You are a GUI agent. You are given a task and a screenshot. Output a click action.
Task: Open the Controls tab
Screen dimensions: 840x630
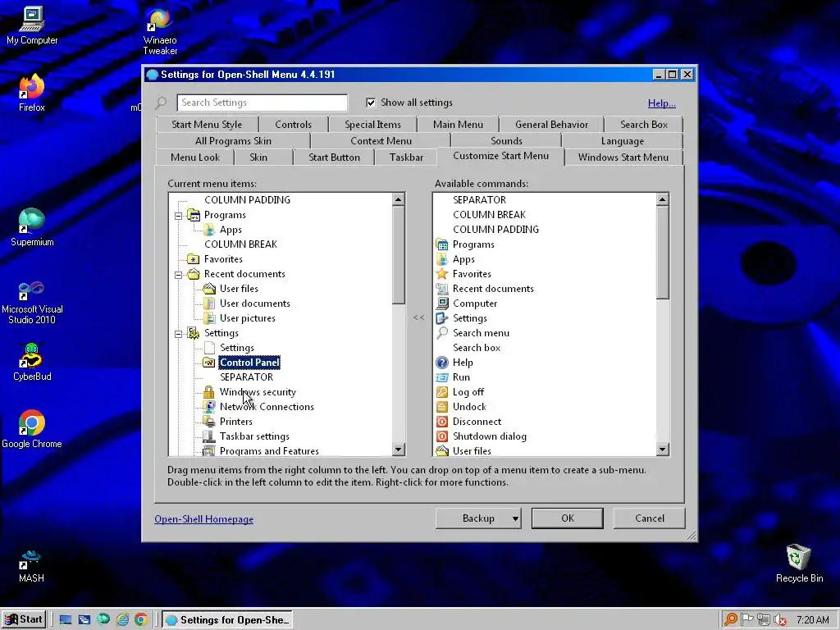point(293,125)
